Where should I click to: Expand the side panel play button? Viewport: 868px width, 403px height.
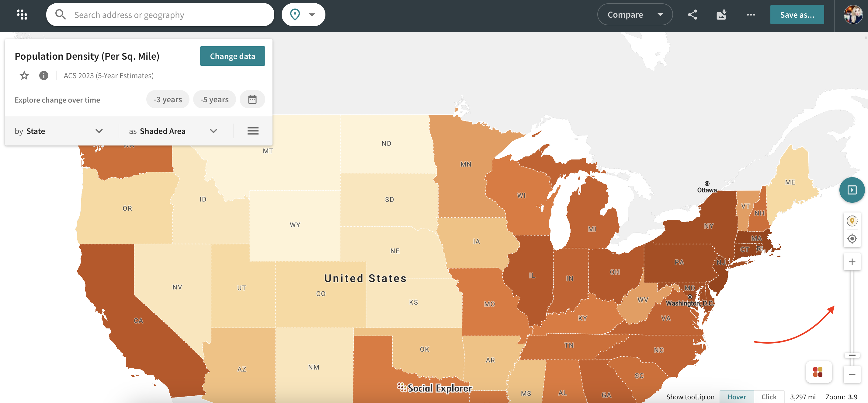coord(852,190)
